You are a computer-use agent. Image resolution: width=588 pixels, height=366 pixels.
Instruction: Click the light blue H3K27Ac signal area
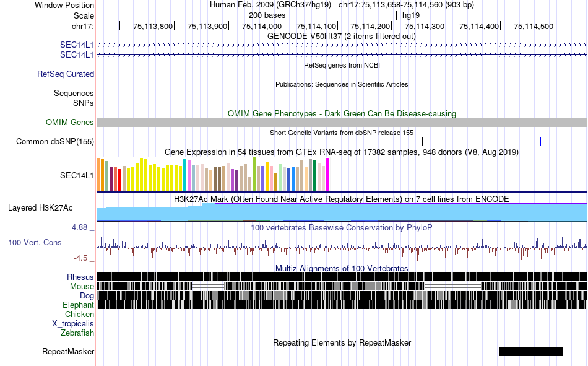[x=342, y=213]
